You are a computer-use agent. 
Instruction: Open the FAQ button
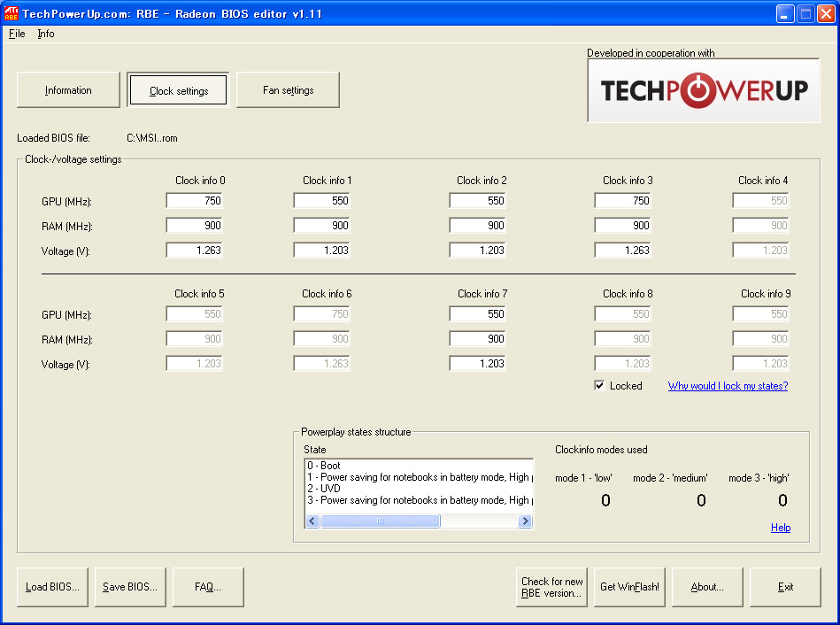point(208,587)
